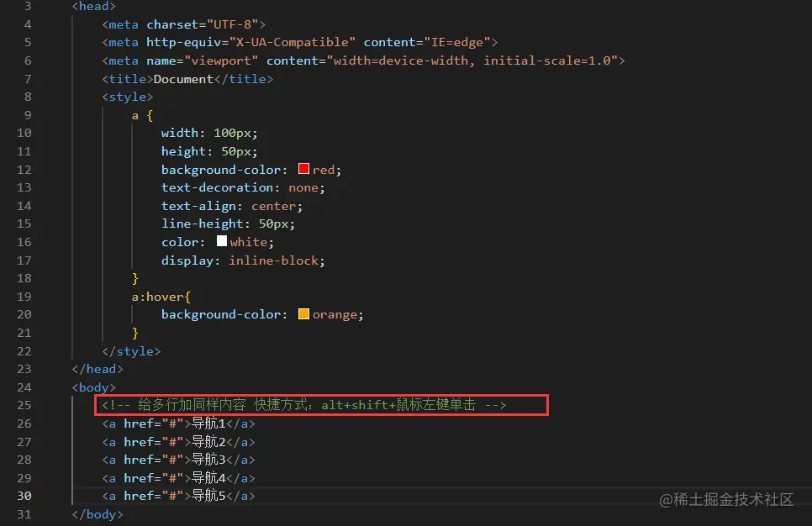Click the 'a {' selector on line 9

pyautogui.click(x=142, y=115)
